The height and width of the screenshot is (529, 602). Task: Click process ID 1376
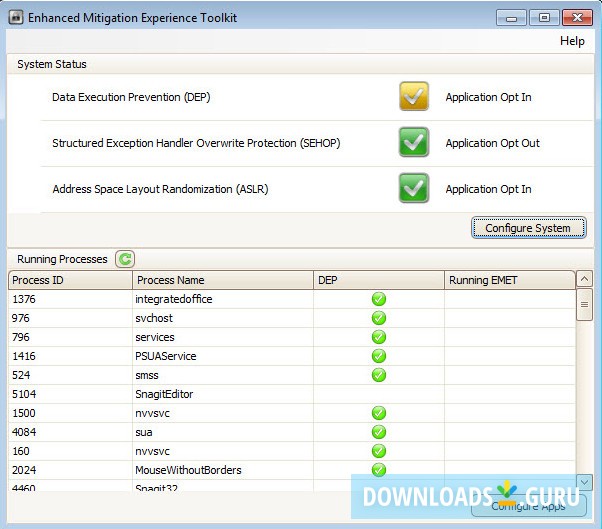24,299
